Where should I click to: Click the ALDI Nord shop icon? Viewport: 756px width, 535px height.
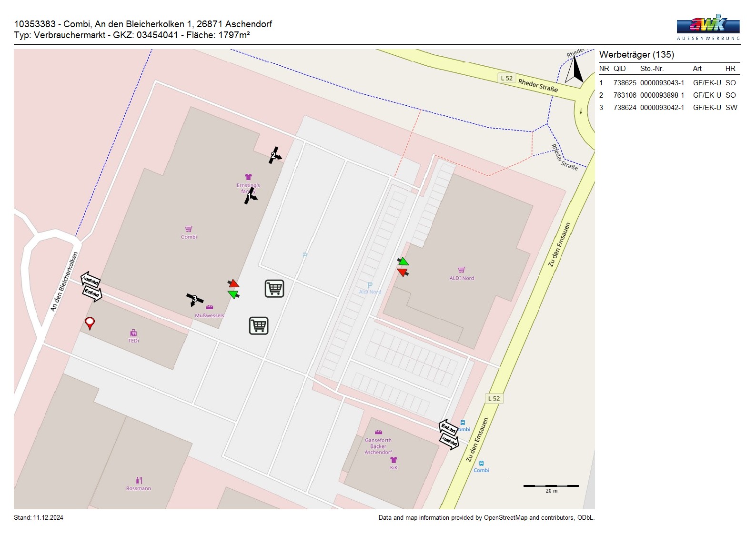click(x=461, y=270)
